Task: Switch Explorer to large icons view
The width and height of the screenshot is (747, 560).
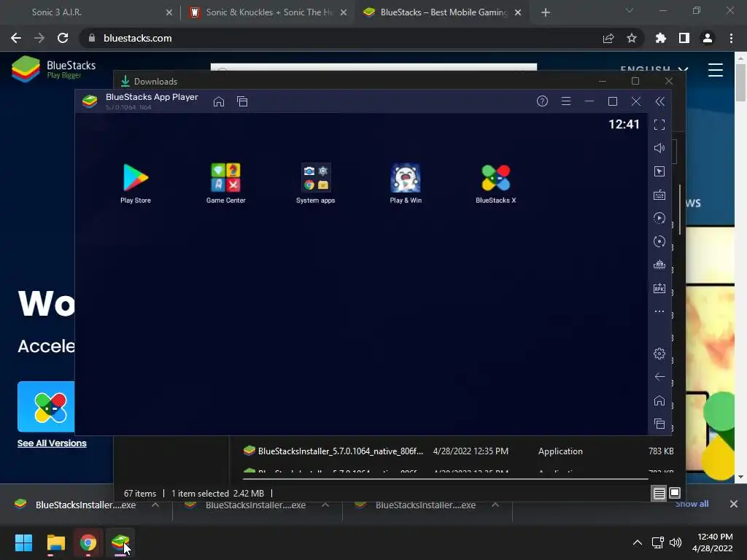Action: click(675, 493)
